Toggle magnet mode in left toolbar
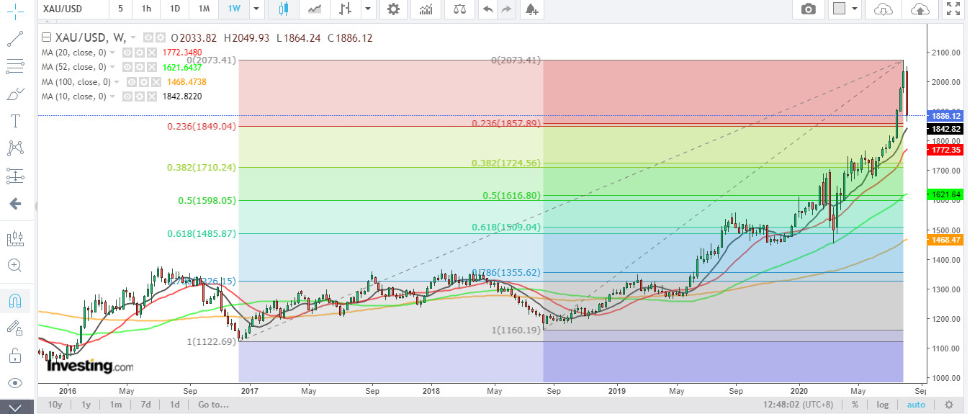This screenshot has height=414, width=980. tap(14, 300)
